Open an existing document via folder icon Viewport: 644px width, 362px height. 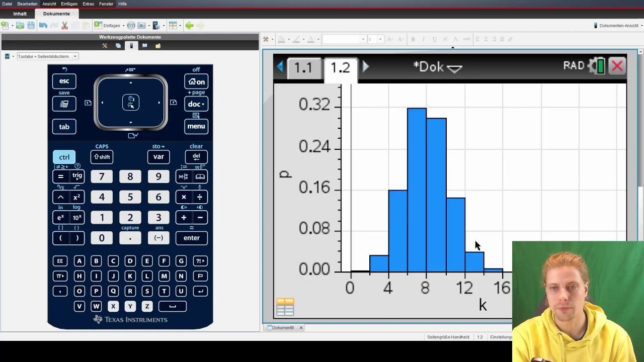(20, 26)
